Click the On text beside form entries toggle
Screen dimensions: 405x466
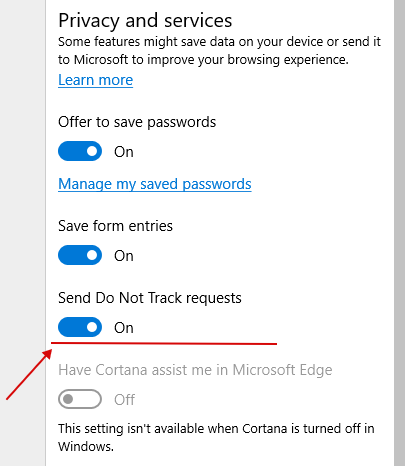click(124, 256)
